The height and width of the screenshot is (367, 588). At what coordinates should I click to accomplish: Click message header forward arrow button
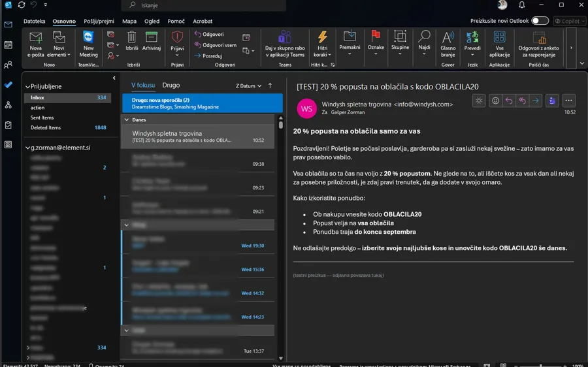pos(536,101)
